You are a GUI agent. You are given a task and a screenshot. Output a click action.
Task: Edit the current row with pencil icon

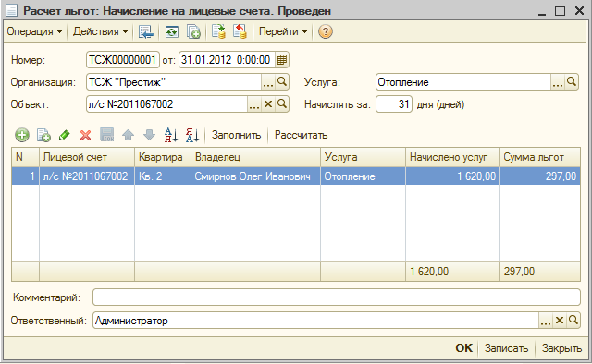(x=65, y=135)
